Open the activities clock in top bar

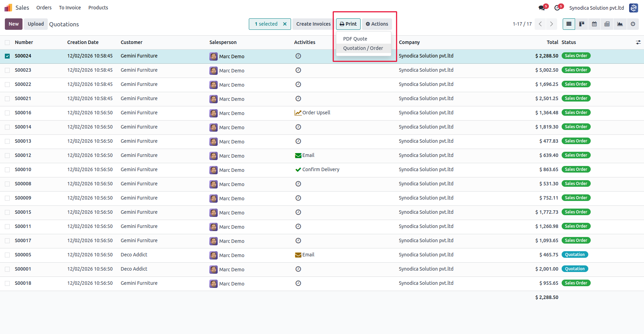coord(557,8)
